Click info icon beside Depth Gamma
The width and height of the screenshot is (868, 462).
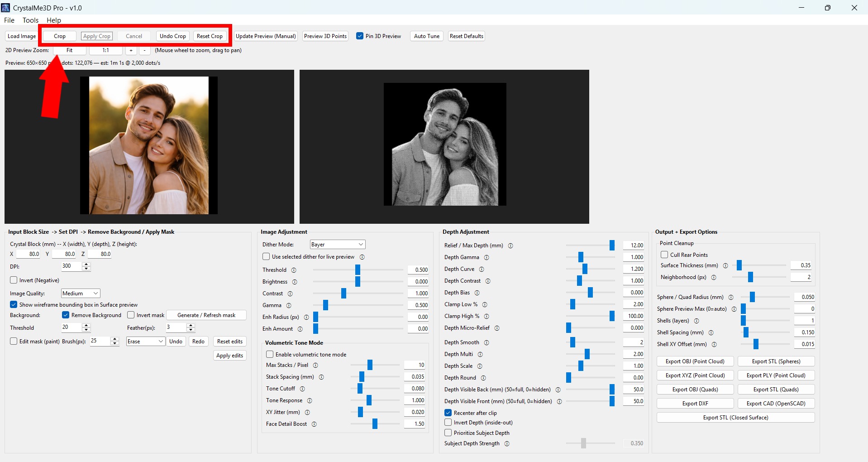[x=486, y=257]
